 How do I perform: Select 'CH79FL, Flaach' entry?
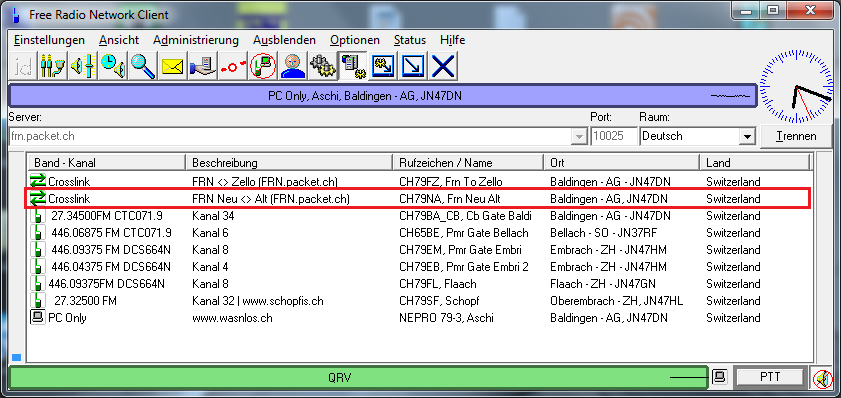[438, 284]
